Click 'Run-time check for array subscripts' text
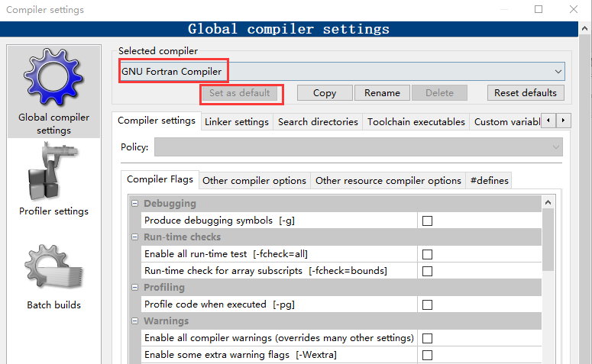The image size is (592, 364). click(265, 271)
